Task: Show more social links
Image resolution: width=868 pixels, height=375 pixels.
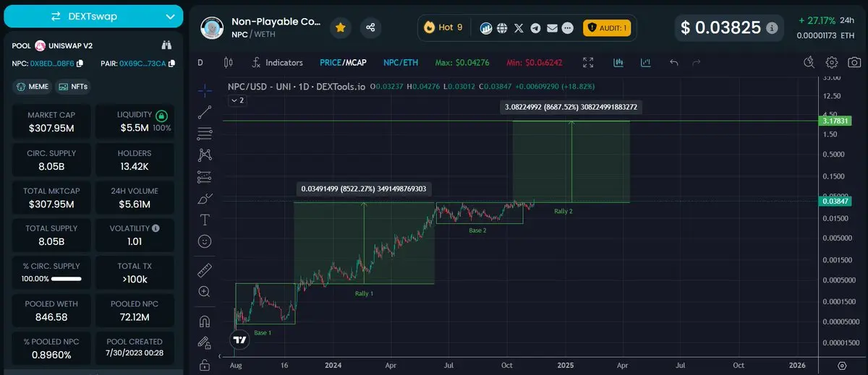Action: coord(568,28)
